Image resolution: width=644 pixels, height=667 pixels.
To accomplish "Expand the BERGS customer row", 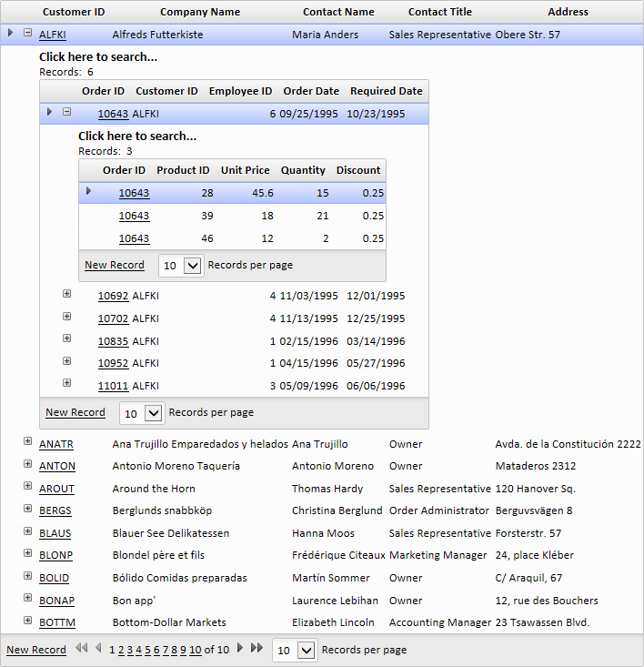I will (27, 509).
